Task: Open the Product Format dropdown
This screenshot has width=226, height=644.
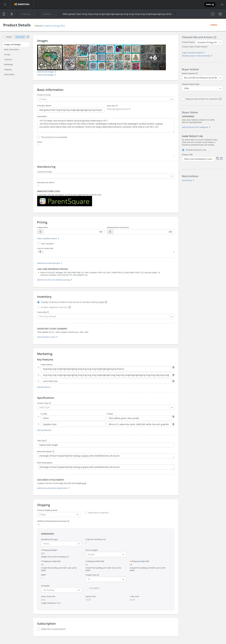Action: (x=105, y=99)
